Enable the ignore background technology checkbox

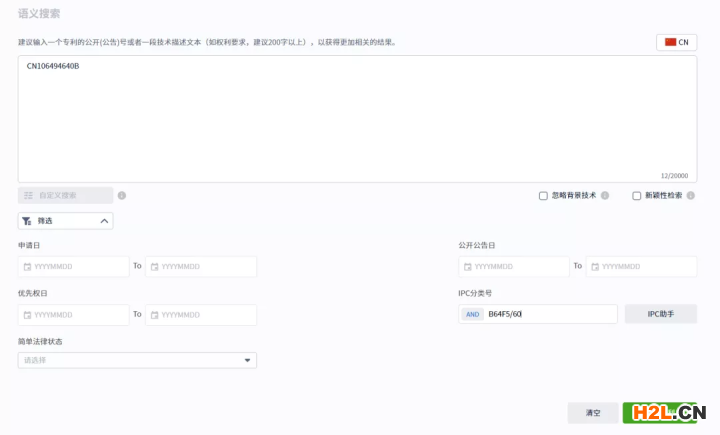tap(543, 196)
